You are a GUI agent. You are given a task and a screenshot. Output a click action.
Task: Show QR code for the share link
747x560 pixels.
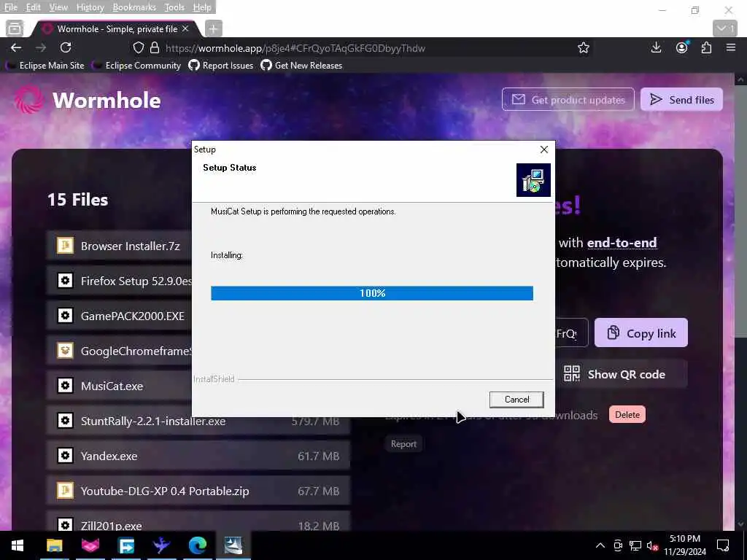pyautogui.click(x=621, y=374)
